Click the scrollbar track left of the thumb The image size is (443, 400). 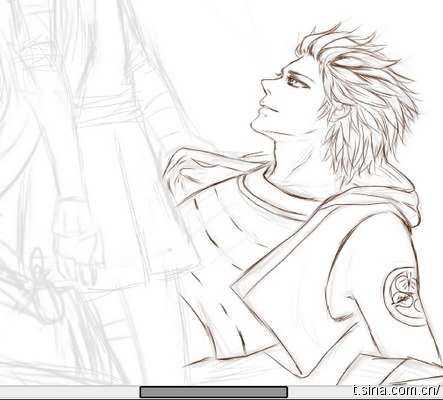click(70, 392)
